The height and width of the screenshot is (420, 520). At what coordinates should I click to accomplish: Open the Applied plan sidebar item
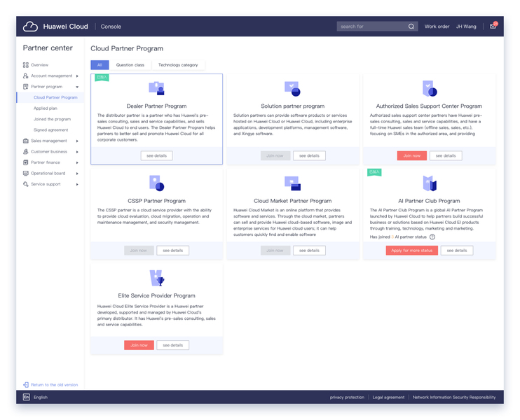click(x=45, y=108)
